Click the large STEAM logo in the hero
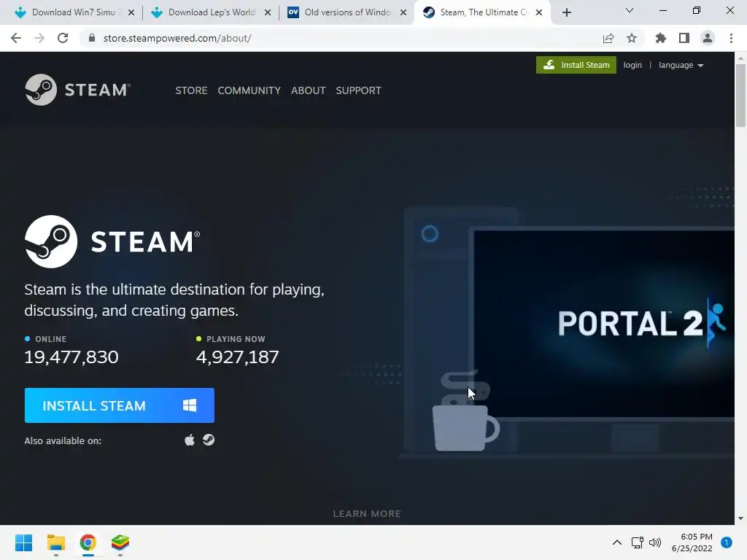Image resolution: width=747 pixels, height=560 pixels. 112,241
